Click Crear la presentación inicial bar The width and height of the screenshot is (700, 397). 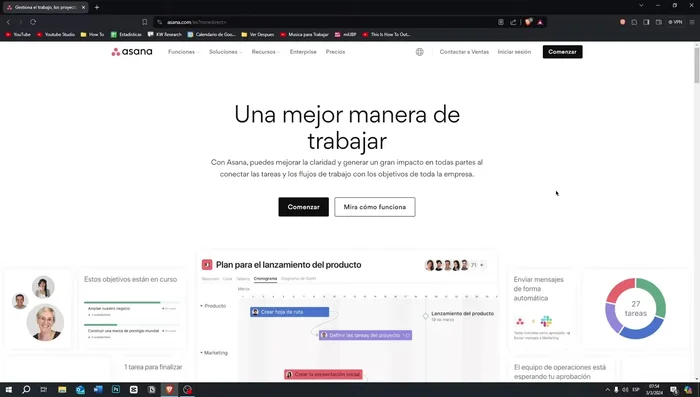pyautogui.click(x=324, y=374)
